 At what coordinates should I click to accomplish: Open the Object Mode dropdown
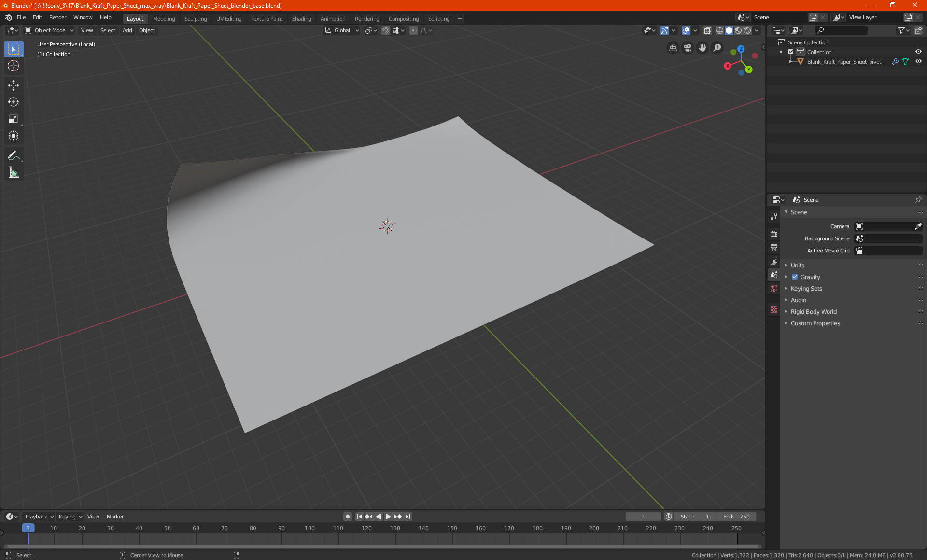[x=49, y=30]
